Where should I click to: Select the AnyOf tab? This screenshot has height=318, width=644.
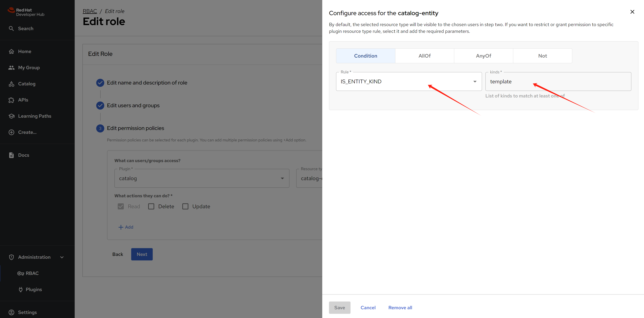click(x=484, y=56)
